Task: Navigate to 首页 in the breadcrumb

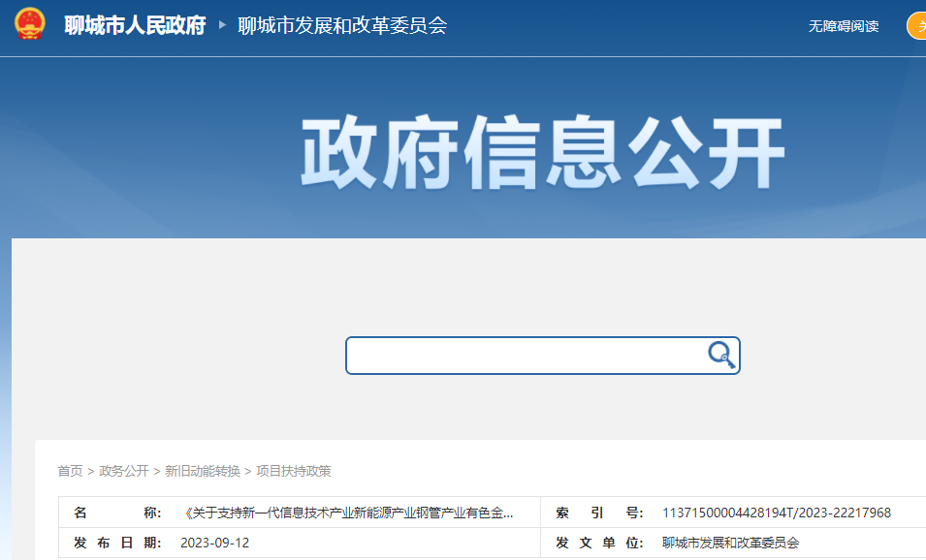Action: pos(70,471)
